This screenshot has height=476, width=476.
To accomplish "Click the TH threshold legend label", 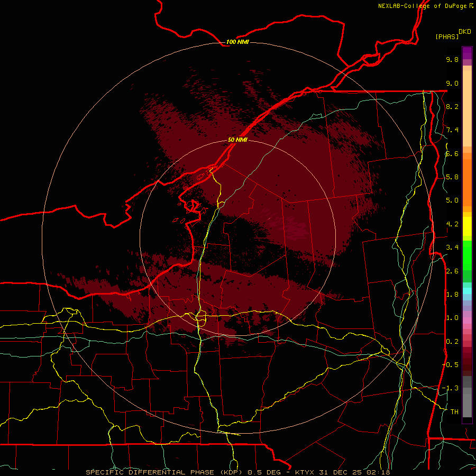I will pyautogui.click(x=454, y=412).
